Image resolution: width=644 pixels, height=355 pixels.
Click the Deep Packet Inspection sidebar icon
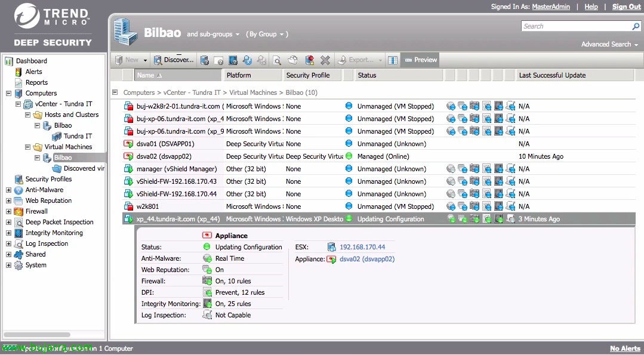point(19,223)
